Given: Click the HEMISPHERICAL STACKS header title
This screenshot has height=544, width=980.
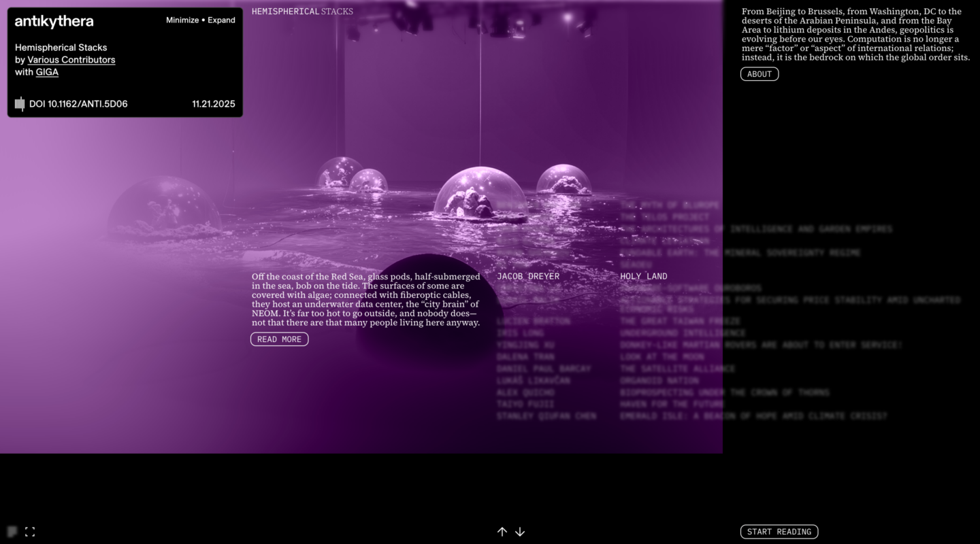Looking at the screenshot, I should 302,12.
